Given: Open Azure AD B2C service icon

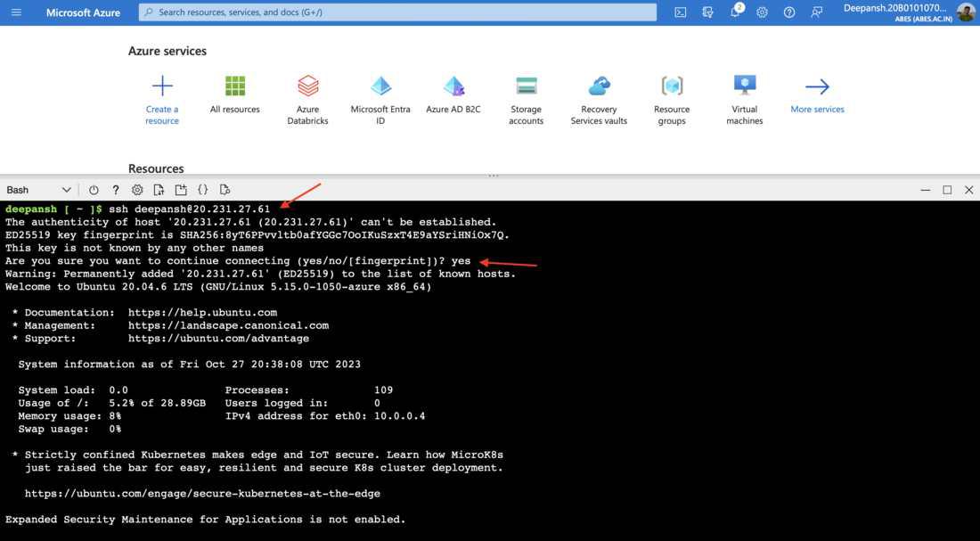Looking at the screenshot, I should (453, 86).
